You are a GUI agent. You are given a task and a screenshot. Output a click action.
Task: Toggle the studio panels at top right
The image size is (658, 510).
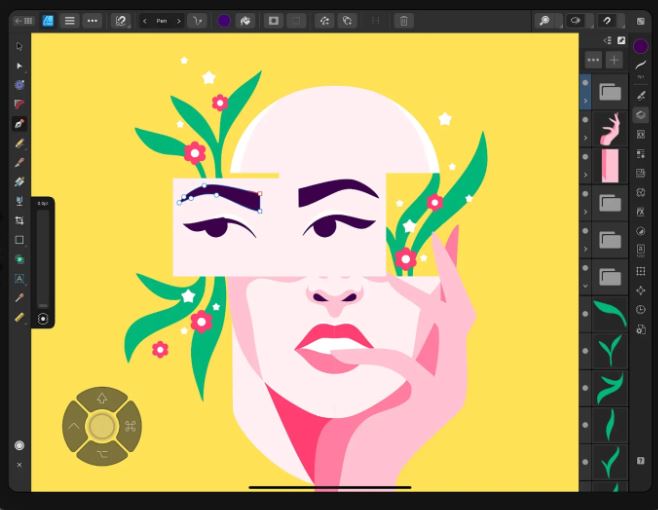[x=640, y=21]
